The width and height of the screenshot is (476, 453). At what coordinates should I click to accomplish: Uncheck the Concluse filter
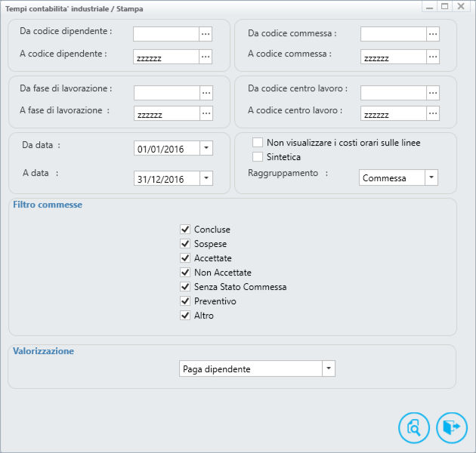[x=185, y=229]
